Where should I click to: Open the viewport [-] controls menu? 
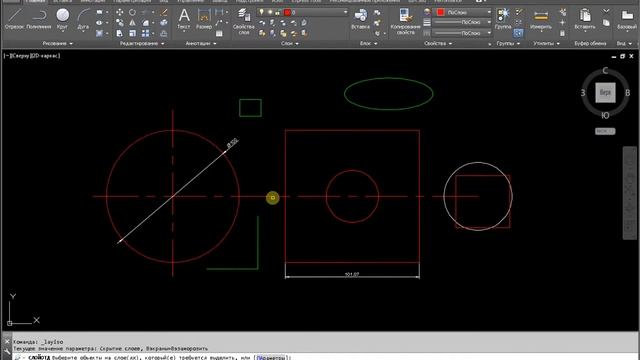pos(6,56)
